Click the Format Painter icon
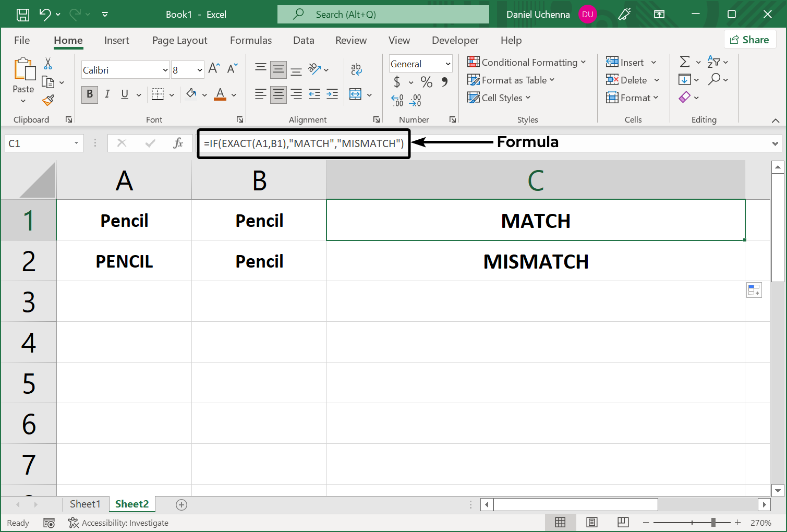 48,100
